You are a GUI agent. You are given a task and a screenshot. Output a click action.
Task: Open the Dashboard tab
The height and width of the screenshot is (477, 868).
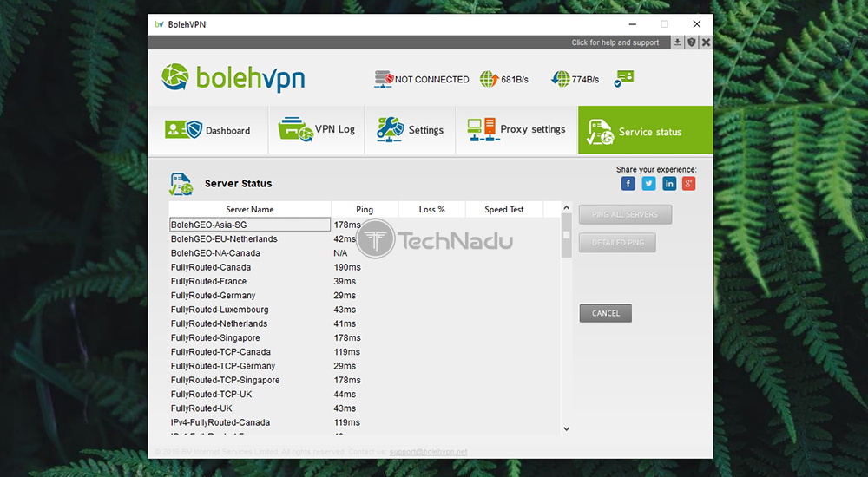tap(208, 130)
